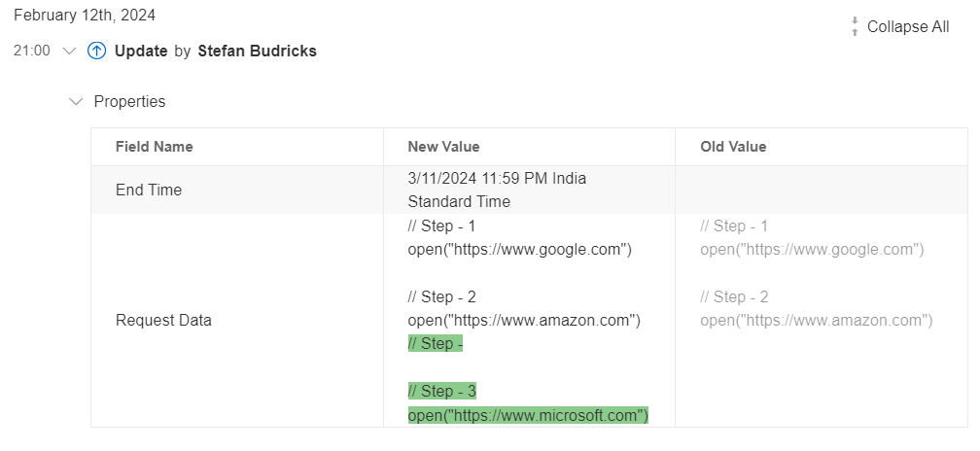The image size is (980, 451).
Task: Click the Update label text
Action: click(x=141, y=52)
